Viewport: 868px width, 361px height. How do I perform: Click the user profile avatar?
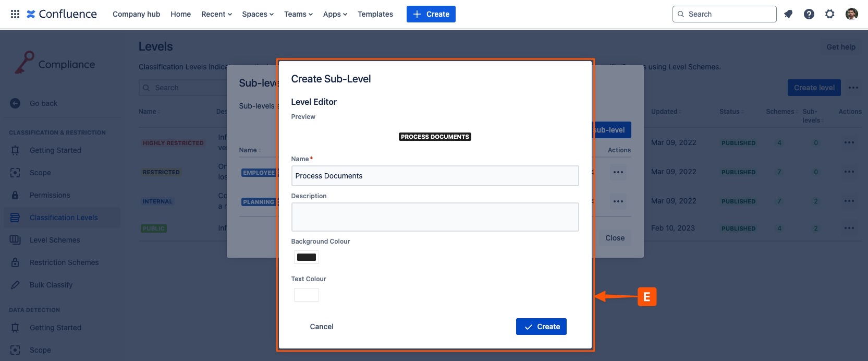point(852,14)
